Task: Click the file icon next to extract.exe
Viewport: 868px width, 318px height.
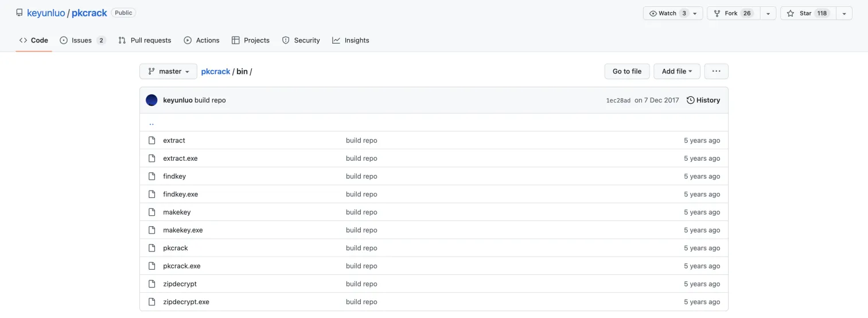Action: pyautogui.click(x=151, y=158)
